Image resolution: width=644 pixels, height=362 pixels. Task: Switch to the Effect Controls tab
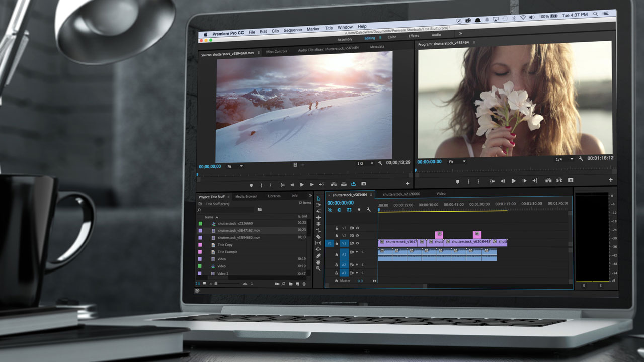click(276, 52)
